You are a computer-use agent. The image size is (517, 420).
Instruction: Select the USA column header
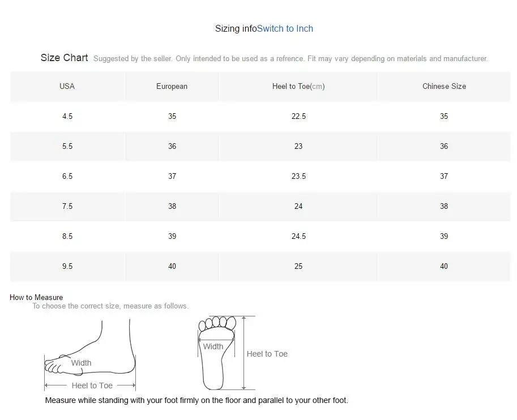67,87
